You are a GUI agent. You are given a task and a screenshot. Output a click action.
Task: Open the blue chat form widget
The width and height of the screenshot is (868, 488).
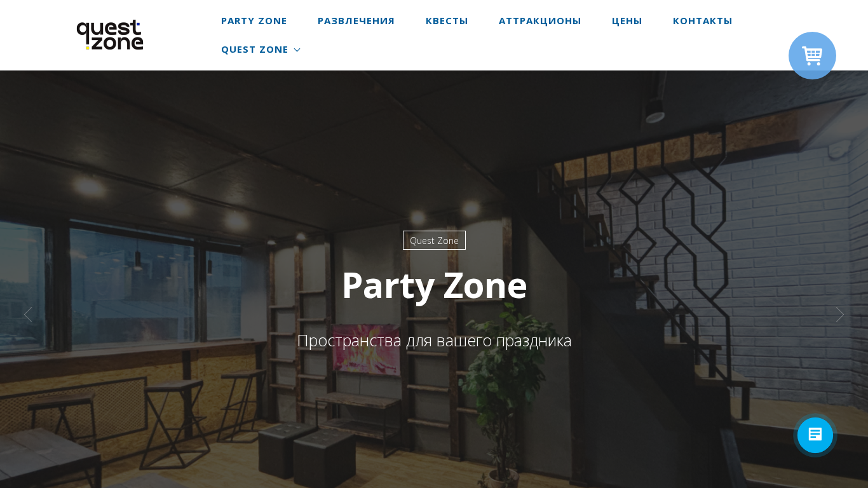pos(815,435)
